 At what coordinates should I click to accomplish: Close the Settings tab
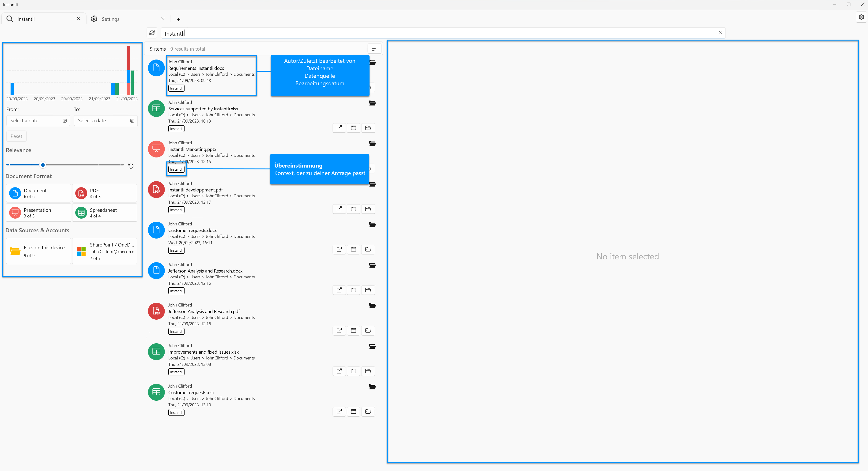point(163,19)
